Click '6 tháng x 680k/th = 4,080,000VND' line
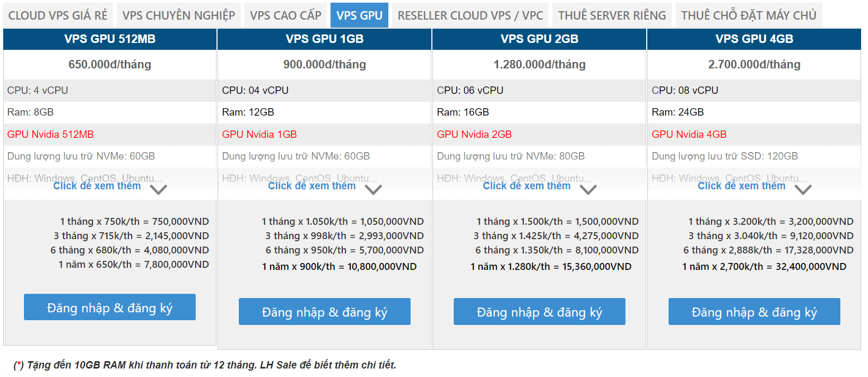Image resolution: width=868 pixels, height=377 pixels. 129,250
